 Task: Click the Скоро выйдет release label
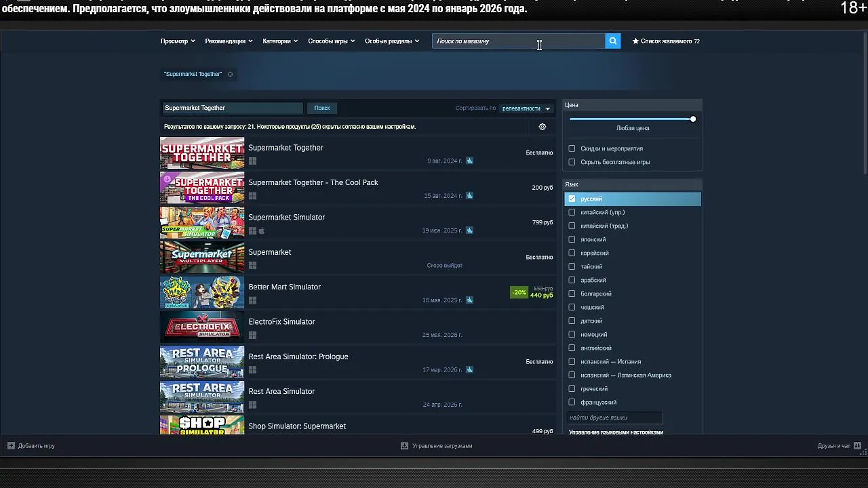tap(445, 266)
